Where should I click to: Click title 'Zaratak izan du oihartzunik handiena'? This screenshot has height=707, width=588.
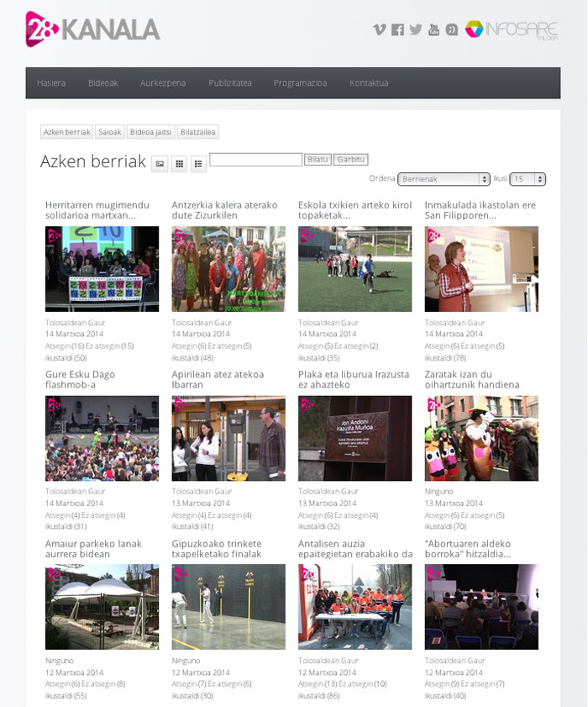click(x=472, y=379)
